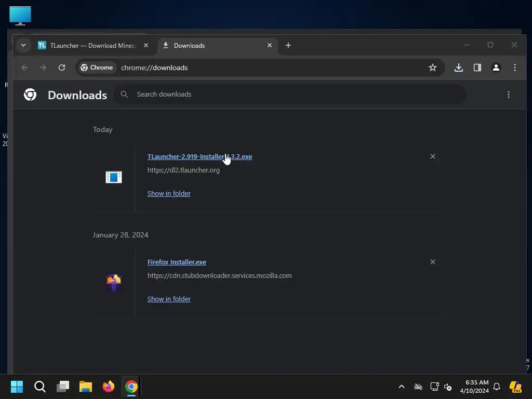Screen dimensions: 532x399
Task: Click the search magnifier icon
Action: click(x=125, y=95)
